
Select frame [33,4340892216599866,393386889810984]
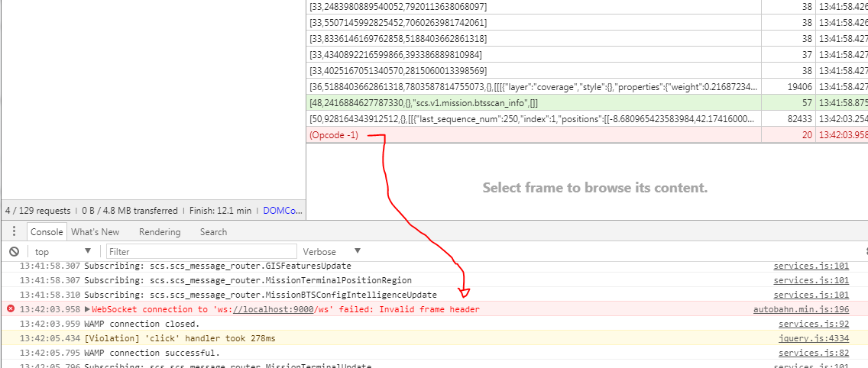(587, 55)
